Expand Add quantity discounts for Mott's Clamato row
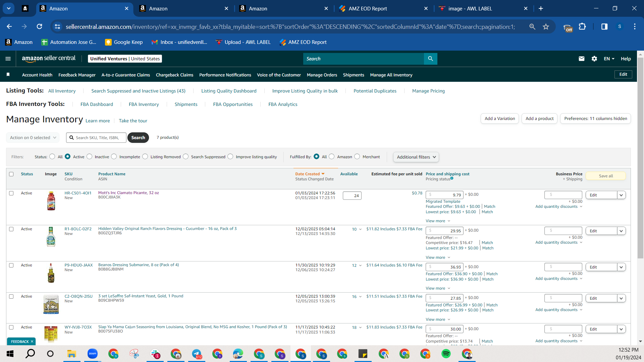This screenshot has height=362, width=644. [x=559, y=206]
